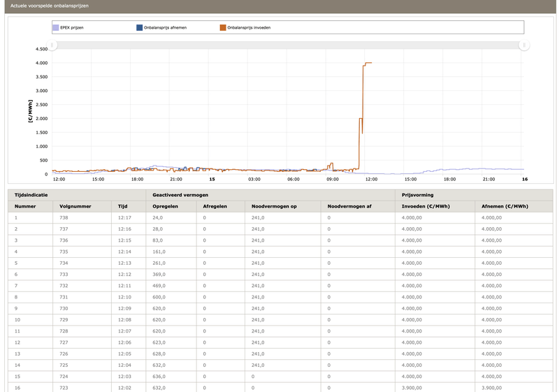
Task: Select Opregelen value 83,0
Action: [158, 240]
